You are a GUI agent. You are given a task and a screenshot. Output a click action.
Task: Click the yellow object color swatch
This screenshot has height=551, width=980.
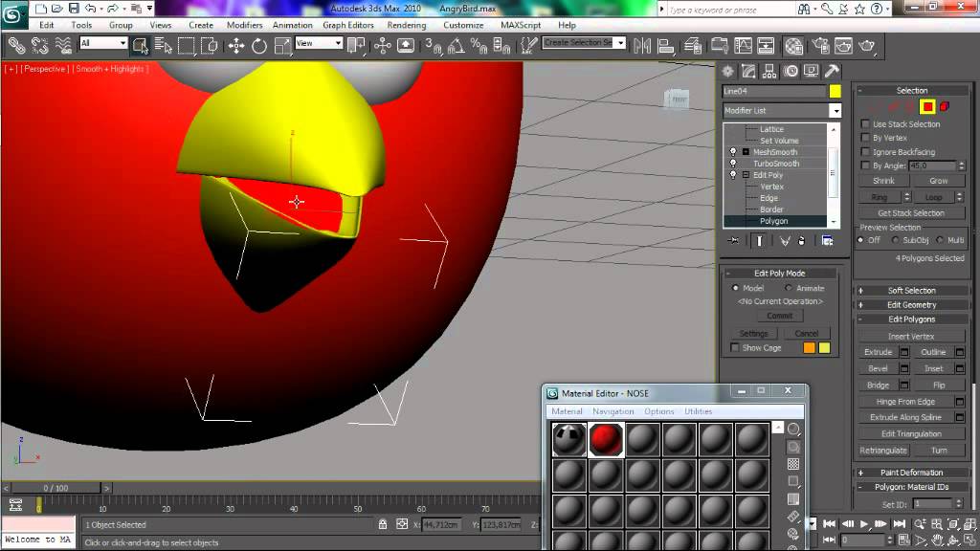click(835, 91)
